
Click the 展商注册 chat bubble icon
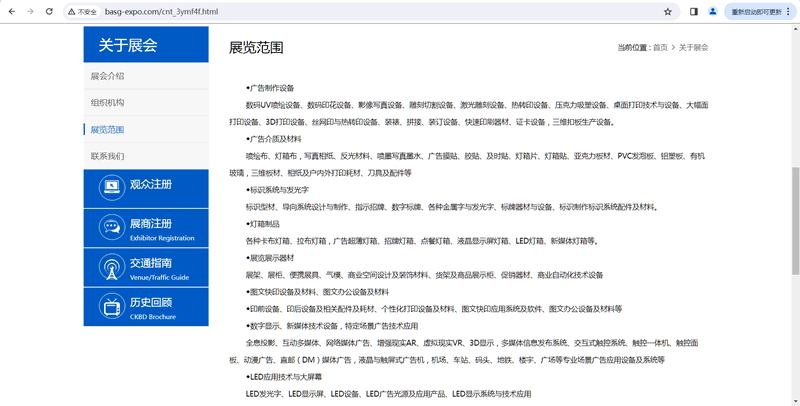[x=110, y=227]
